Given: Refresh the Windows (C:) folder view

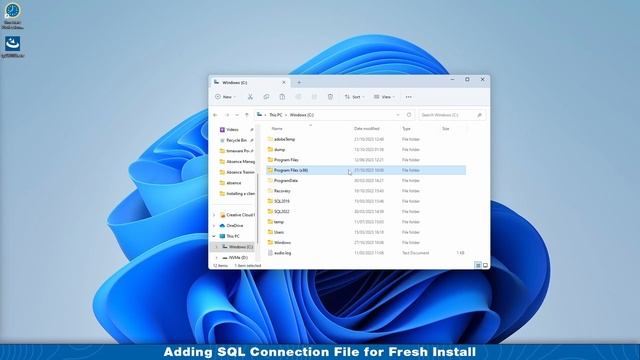Looking at the screenshot, I should (409, 115).
